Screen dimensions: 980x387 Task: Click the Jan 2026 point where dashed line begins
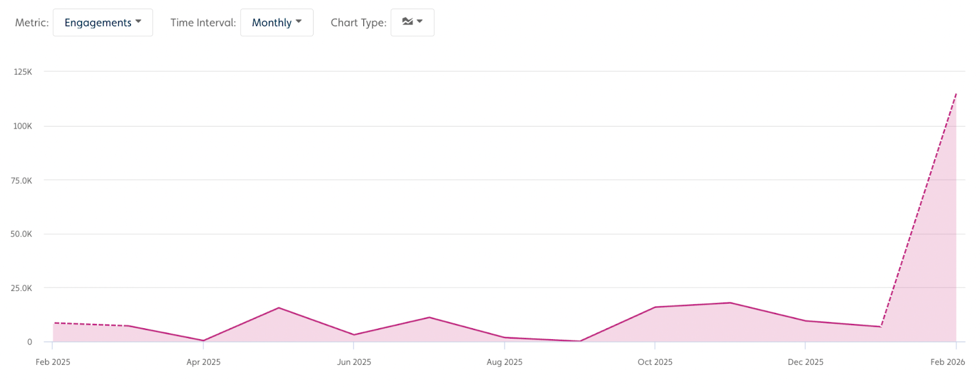point(881,326)
